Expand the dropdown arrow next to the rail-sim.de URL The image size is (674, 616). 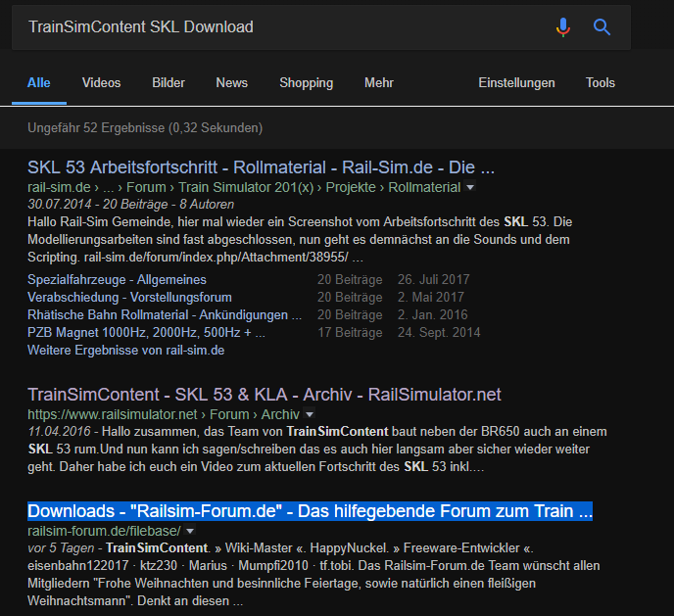click(470, 187)
